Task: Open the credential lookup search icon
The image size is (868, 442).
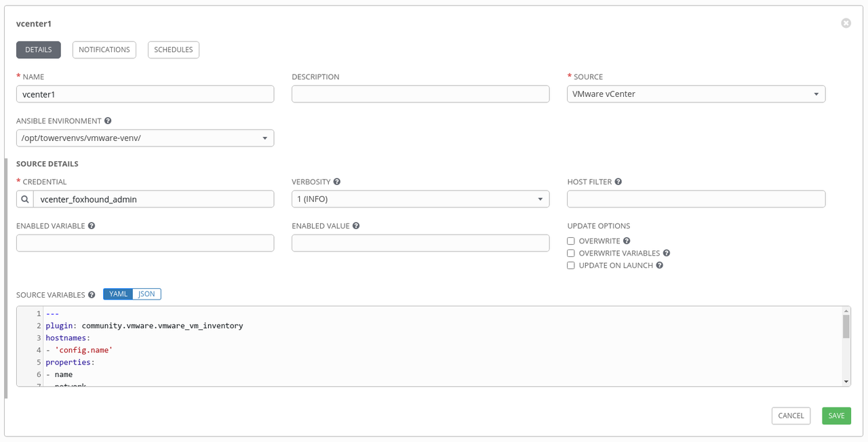Action: tap(25, 199)
